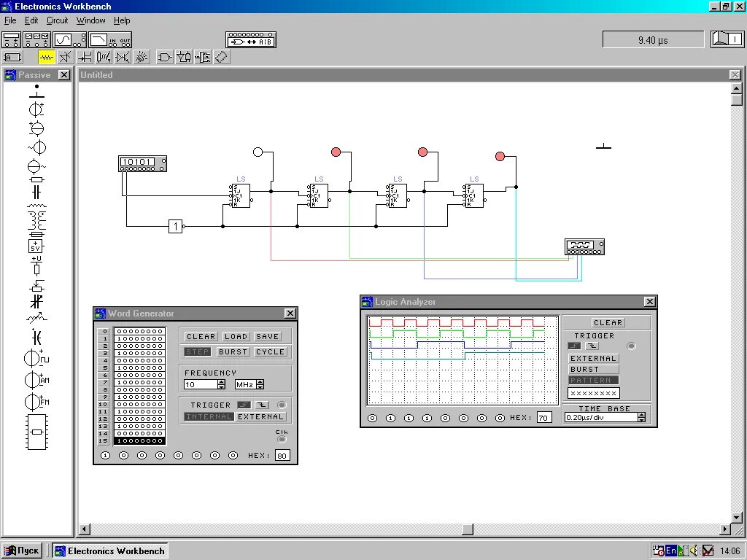Pick the resistor pack component in Passive panel
The height and width of the screenshot is (560, 747).
click(x=36, y=432)
